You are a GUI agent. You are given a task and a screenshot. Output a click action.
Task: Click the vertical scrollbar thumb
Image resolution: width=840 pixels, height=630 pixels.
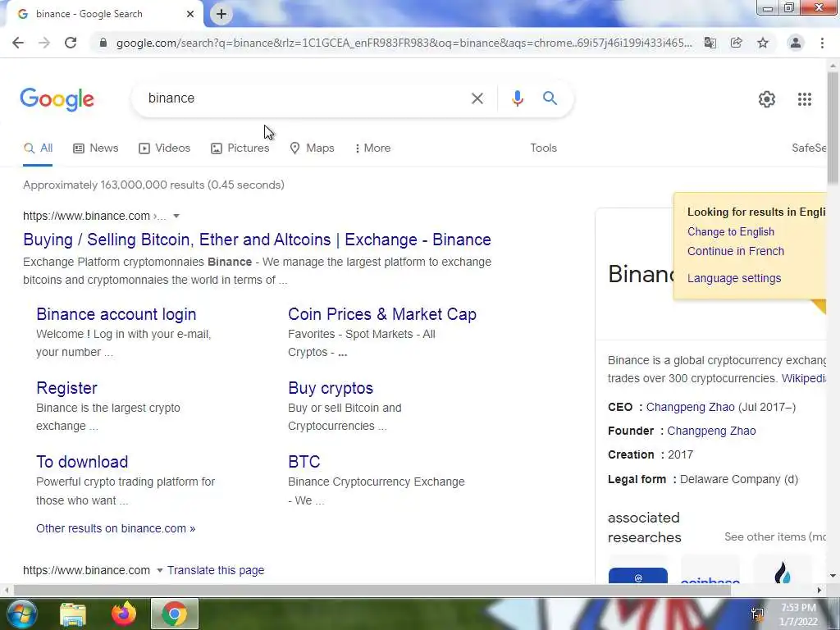pyautogui.click(x=833, y=129)
